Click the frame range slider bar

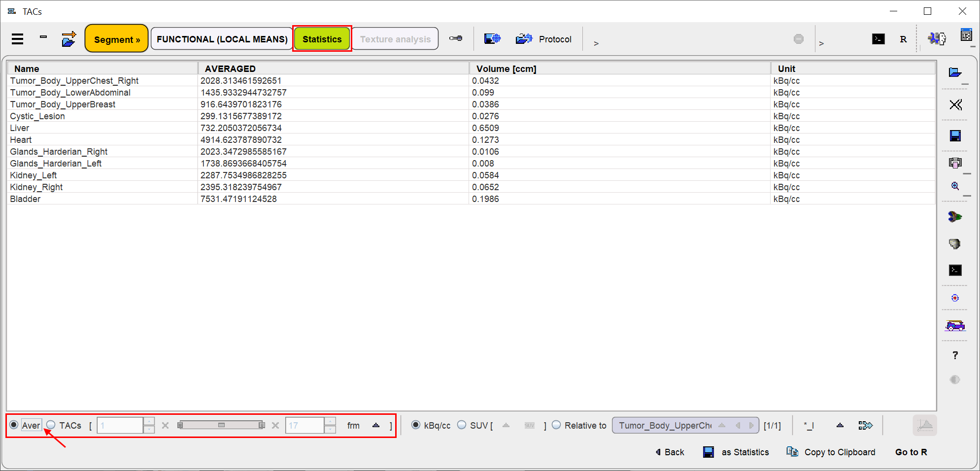(221, 425)
